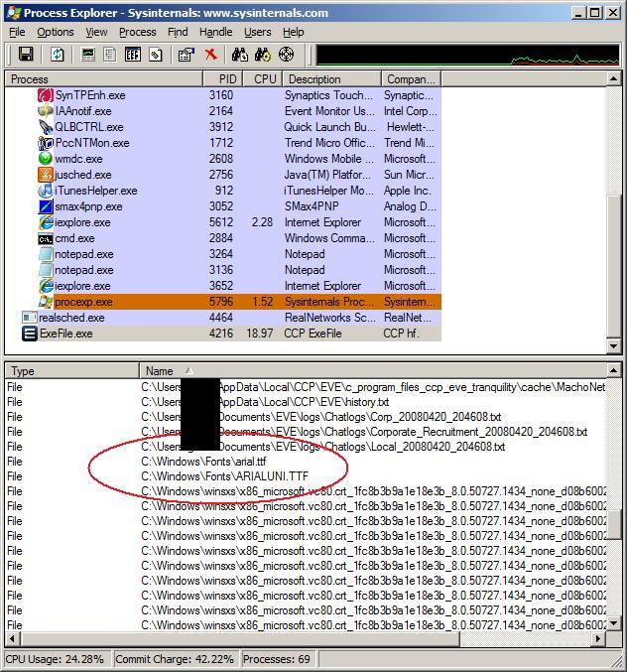Sort by the Process column header
The width and height of the screenshot is (627, 672).
[x=103, y=79]
